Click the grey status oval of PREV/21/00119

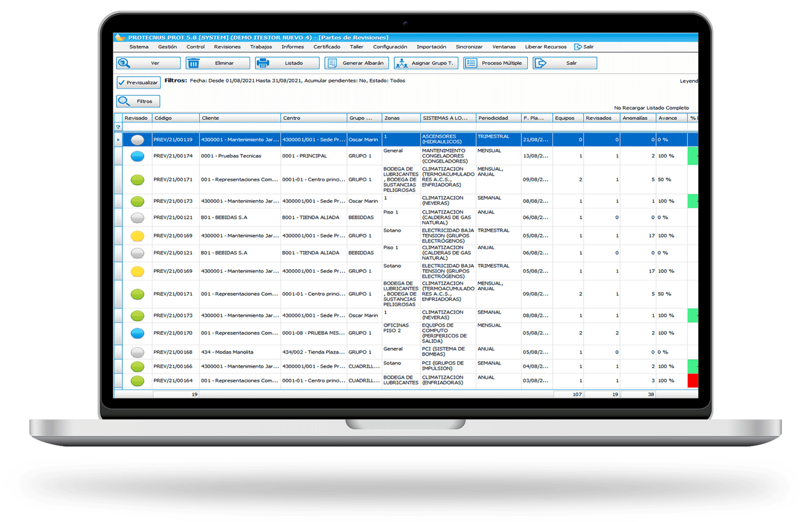(138, 140)
